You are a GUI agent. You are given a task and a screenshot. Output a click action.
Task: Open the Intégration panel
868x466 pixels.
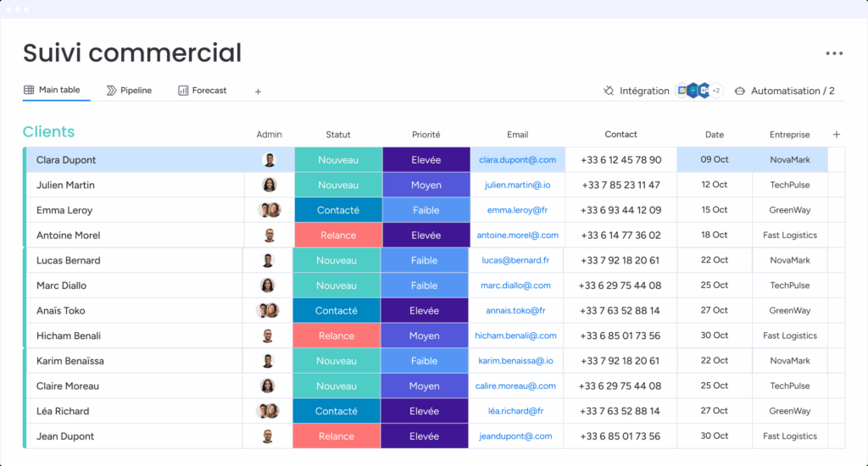636,91
